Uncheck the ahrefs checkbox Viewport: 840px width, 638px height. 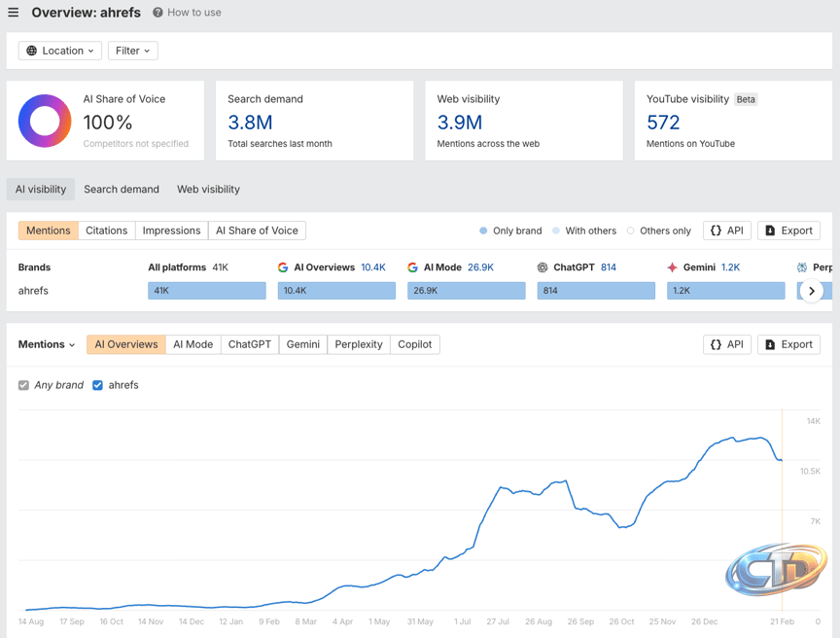pos(97,385)
